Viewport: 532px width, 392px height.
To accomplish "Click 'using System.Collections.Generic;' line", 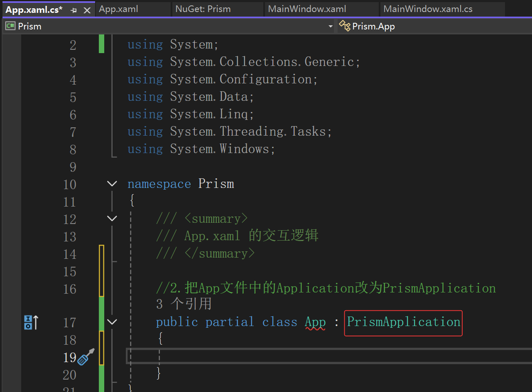I will (244, 62).
